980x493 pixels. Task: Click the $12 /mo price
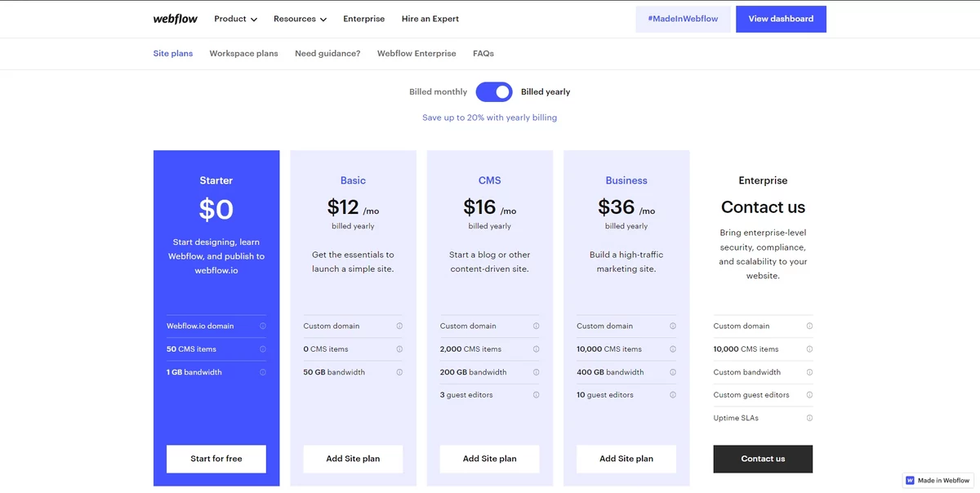[353, 207]
